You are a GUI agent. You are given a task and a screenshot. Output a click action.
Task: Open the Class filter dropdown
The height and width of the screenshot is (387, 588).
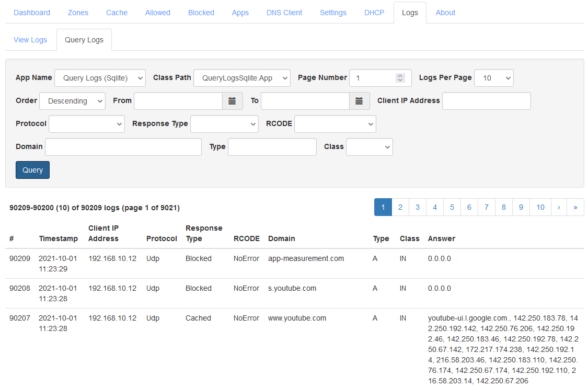(369, 147)
